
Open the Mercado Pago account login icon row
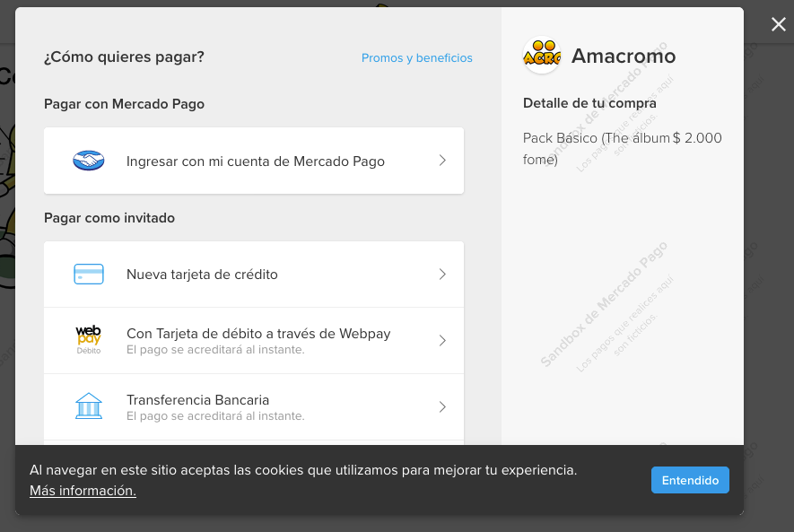[x=87, y=161]
